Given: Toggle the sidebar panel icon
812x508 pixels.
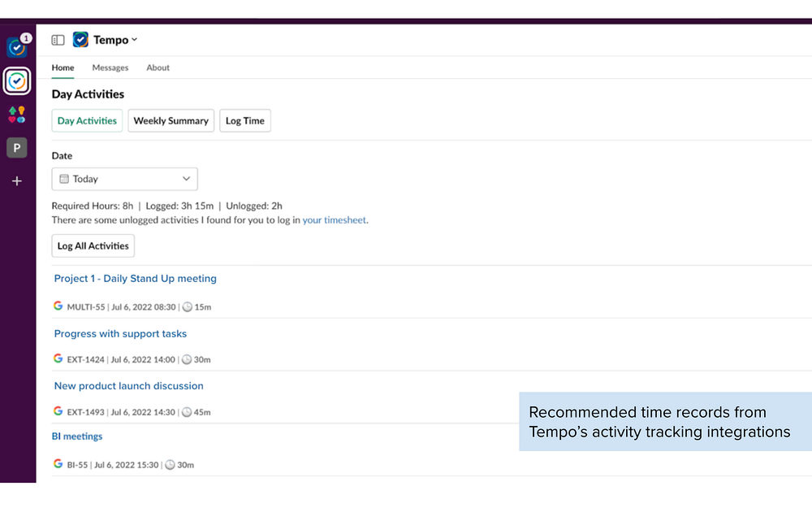Looking at the screenshot, I should (x=58, y=40).
